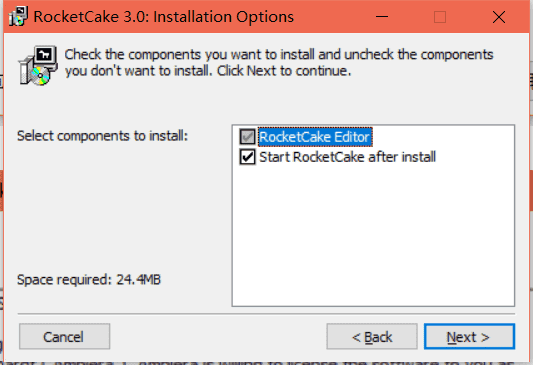The image size is (533, 365).
Task: Select the highlighted RocketCake Editor label
Action: point(315,137)
